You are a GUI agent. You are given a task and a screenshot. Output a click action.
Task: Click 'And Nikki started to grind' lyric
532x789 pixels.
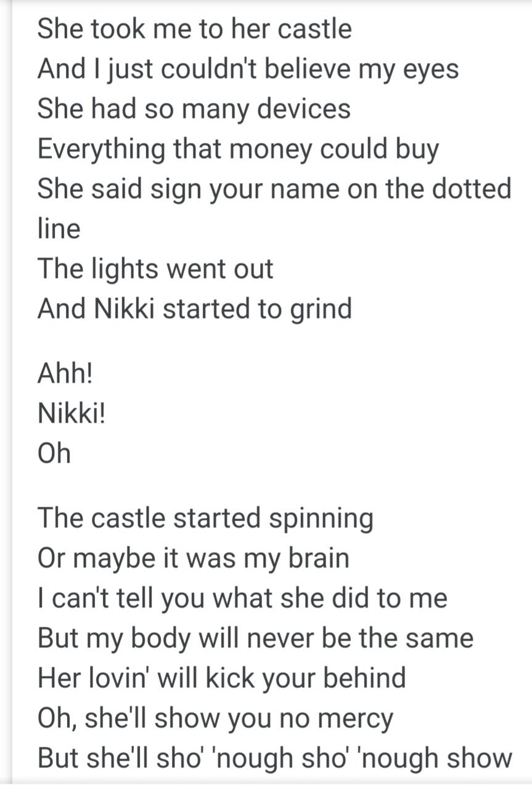pos(195,309)
